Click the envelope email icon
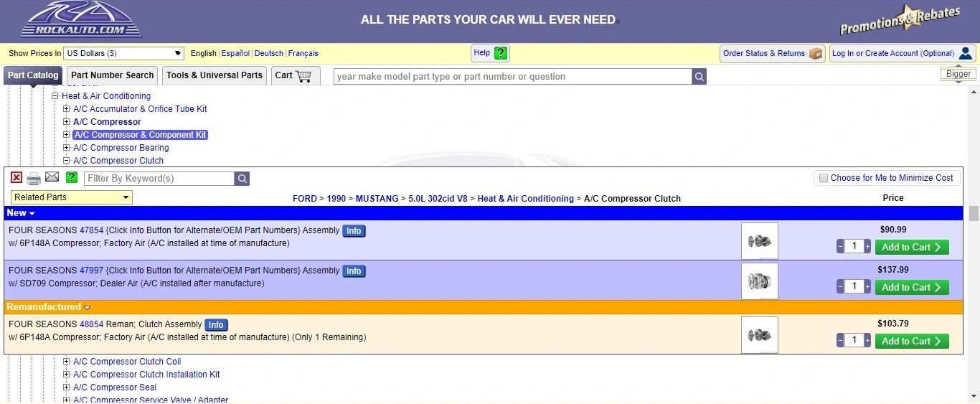This screenshot has height=404, width=980. tap(52, 177)
